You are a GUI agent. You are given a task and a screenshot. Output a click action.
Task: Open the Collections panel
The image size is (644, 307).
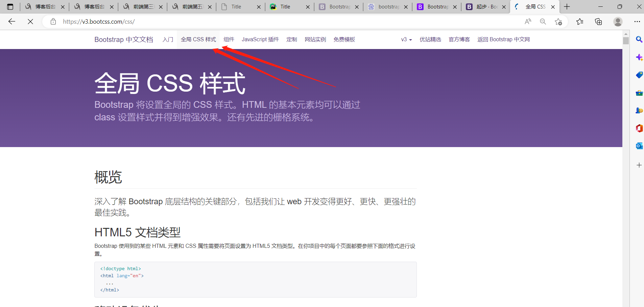(x=598, y=22)
